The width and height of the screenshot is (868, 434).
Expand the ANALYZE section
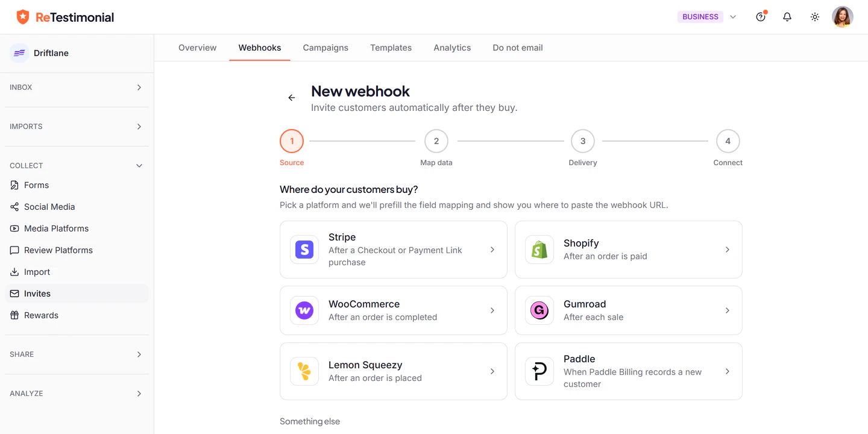77,394
